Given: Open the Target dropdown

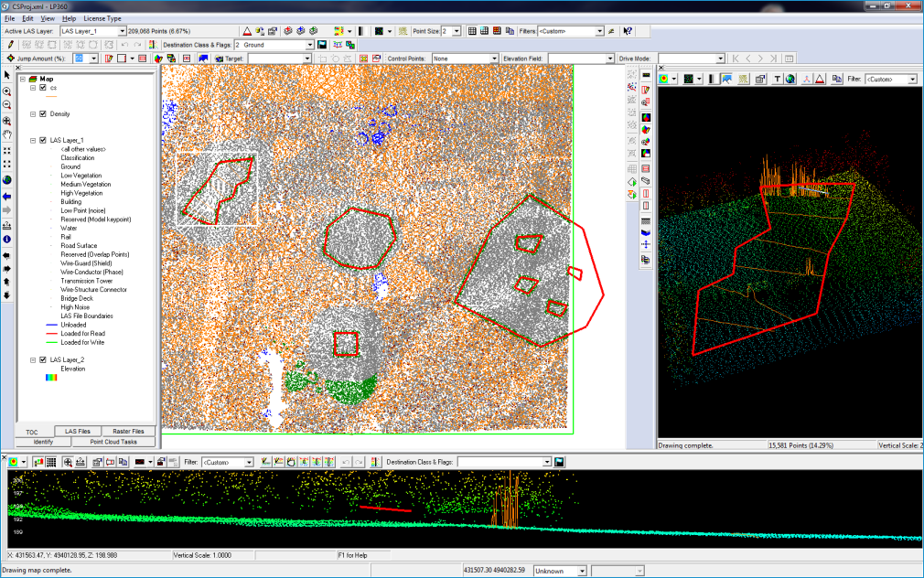Looking at the screenshot, I should click(306, 59).
